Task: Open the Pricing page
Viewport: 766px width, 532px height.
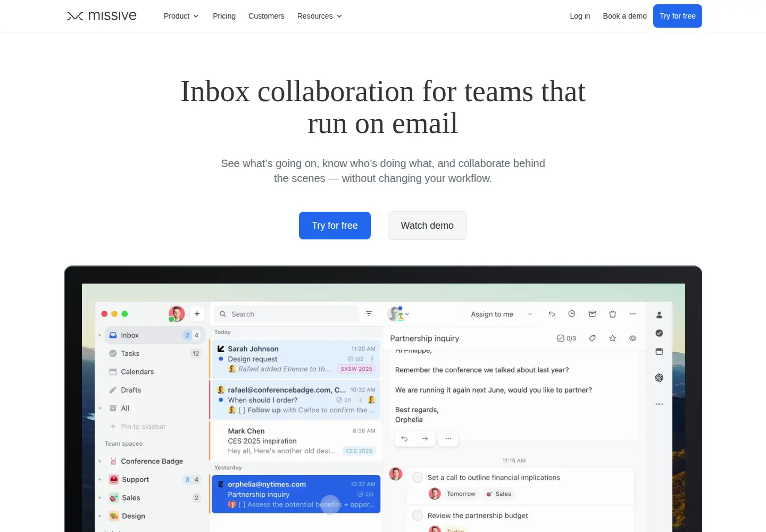Action: [x=224, y=16]
